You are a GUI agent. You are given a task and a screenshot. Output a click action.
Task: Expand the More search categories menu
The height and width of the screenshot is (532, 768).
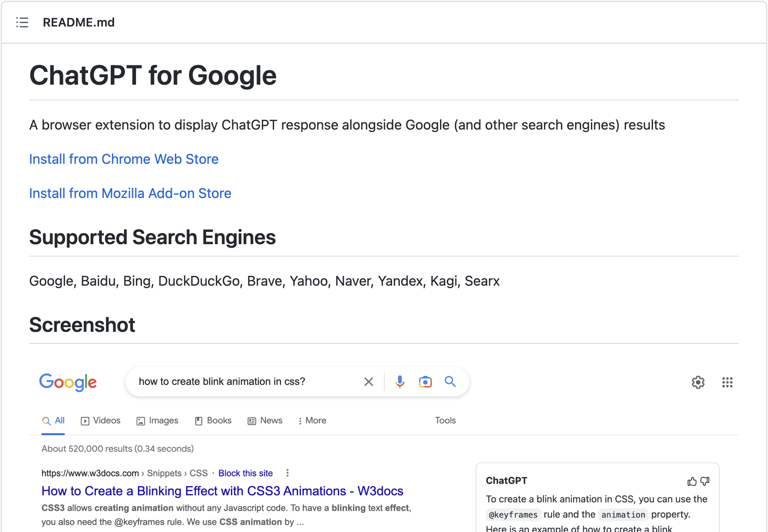pyautogui.click(x=313, y=420)
